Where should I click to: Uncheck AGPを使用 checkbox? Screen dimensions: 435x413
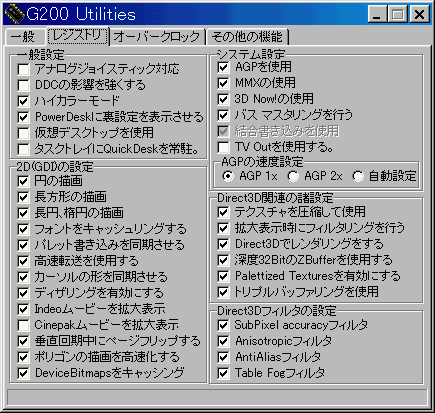pos(223,68)
